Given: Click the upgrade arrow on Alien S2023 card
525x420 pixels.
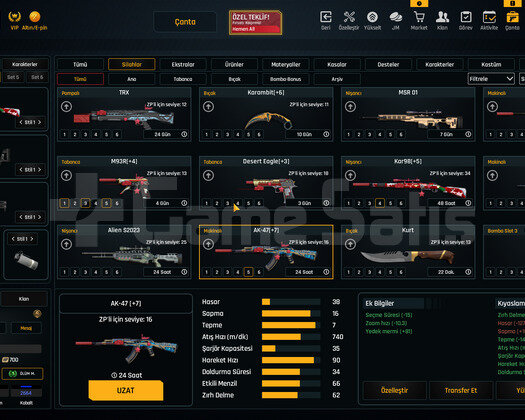Looking at the screenshot, I should point(66,244).
